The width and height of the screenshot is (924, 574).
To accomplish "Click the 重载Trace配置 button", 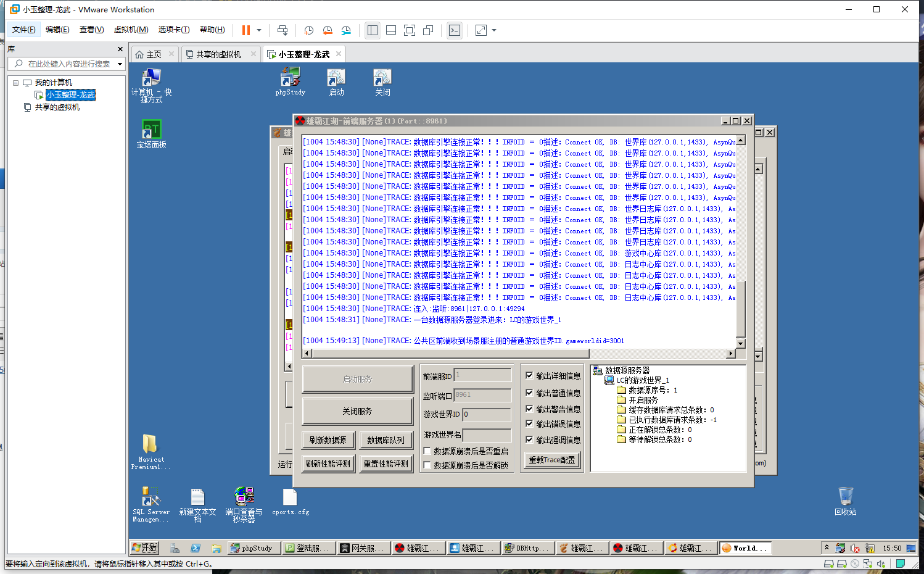I will point(552,460).
